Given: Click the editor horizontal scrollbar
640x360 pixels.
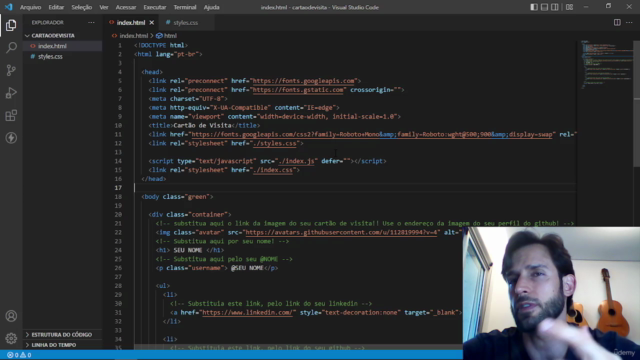Looking at the screenshot, I should 298,347.
